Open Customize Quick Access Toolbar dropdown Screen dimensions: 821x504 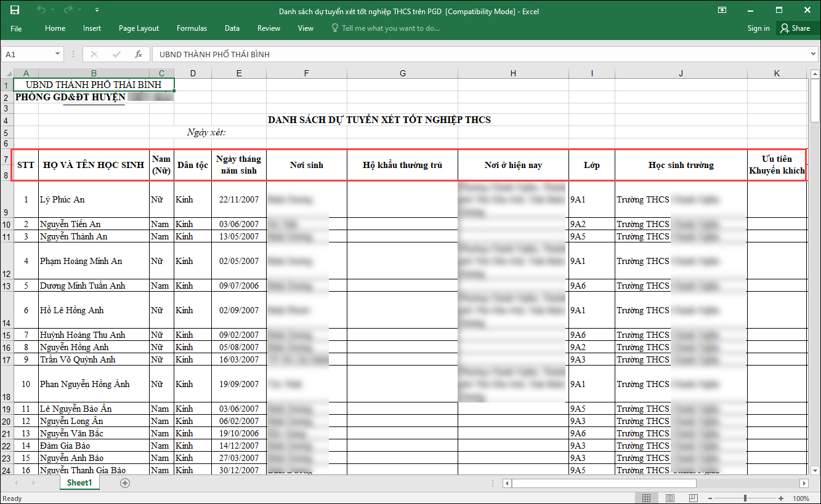pyautogui.click(x=97, y=10)
